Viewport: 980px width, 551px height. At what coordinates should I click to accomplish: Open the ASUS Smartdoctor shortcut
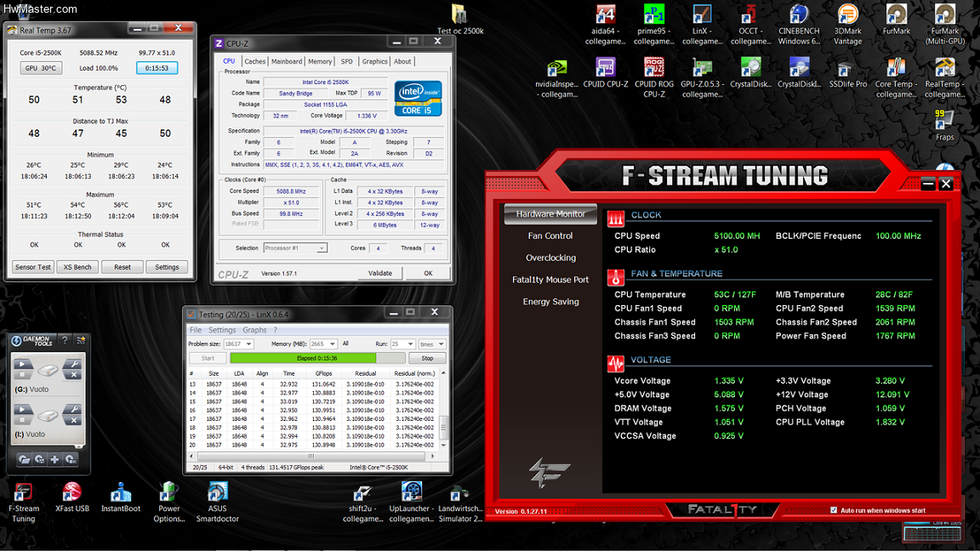click(217, 503)
